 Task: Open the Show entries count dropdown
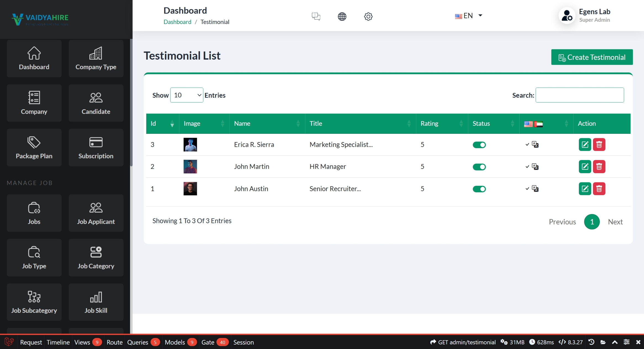[187, 95]
